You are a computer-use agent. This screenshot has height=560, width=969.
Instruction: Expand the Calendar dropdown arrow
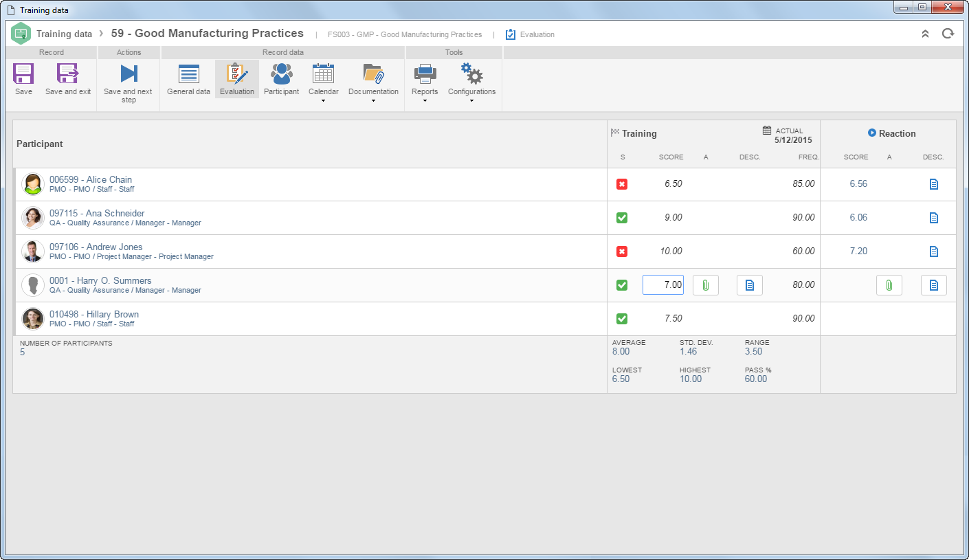point(323,101)
